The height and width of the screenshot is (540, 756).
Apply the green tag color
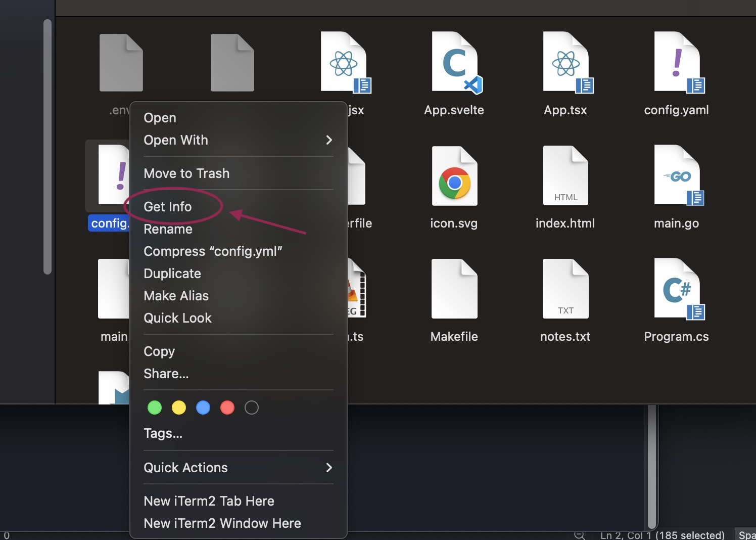[155, 408]
